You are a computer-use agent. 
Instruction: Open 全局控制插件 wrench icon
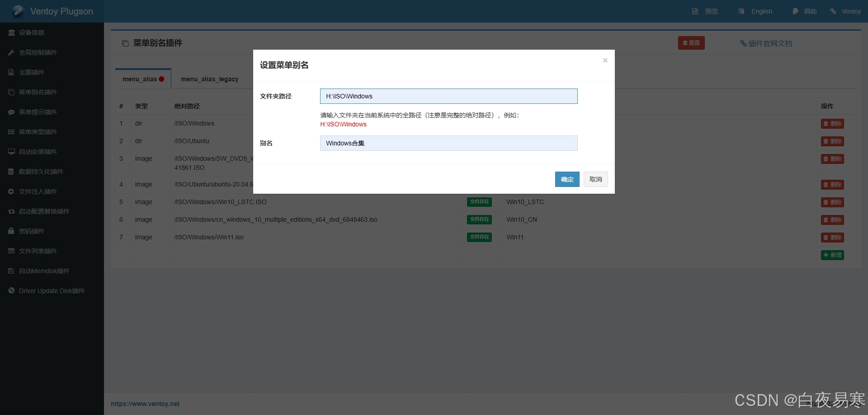[x=11, y=52]
